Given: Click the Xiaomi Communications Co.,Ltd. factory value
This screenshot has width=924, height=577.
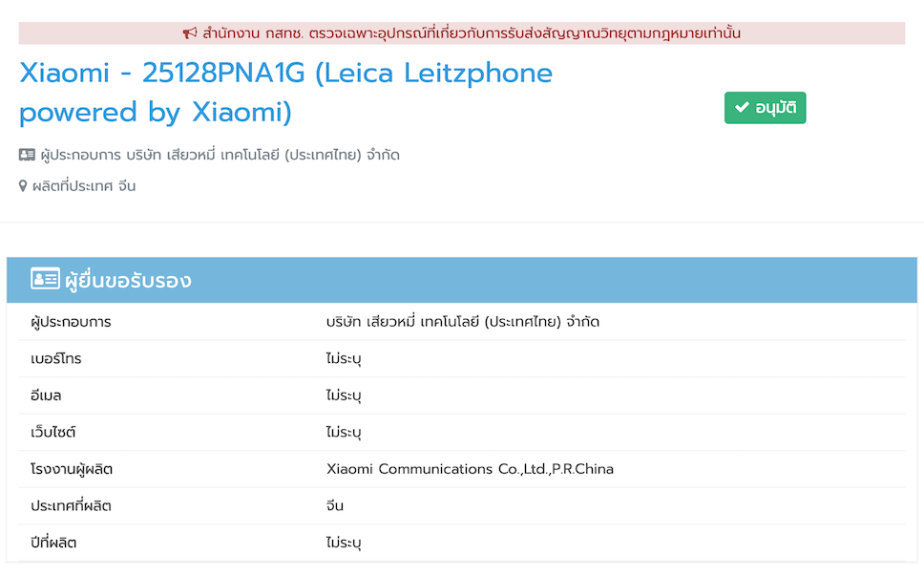Looking at the screenshot, I should [x=470, y=469].
